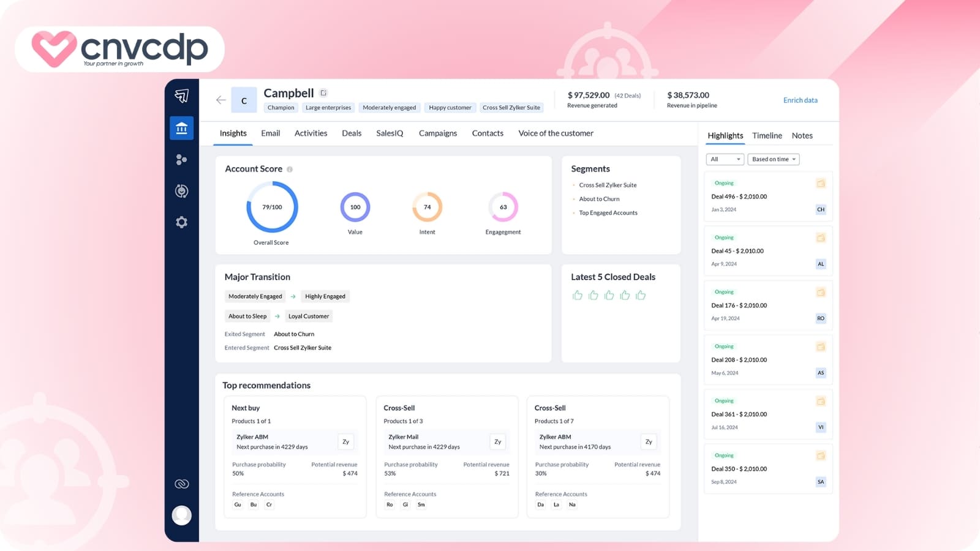Open the folder icon on Deal 496 card
The height and width of the screenshot is (551, 980).
point(821,182)
